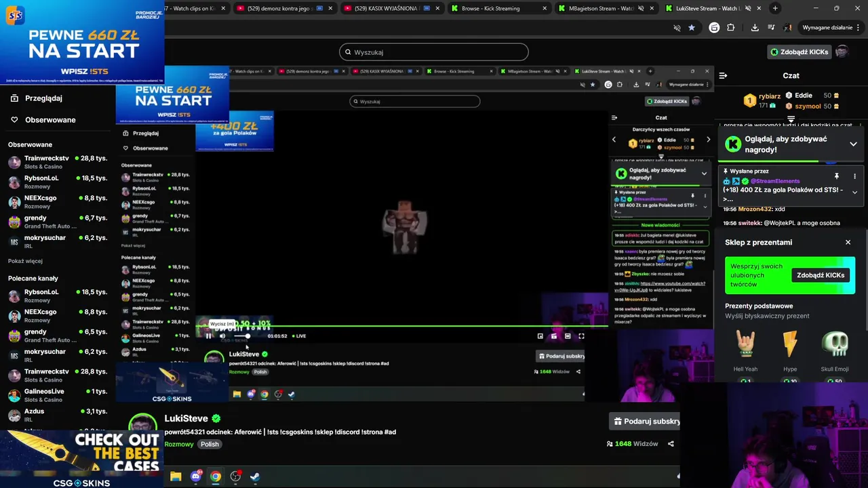Click right arrow of inner chat leaderboard

[x=708, y=140]
